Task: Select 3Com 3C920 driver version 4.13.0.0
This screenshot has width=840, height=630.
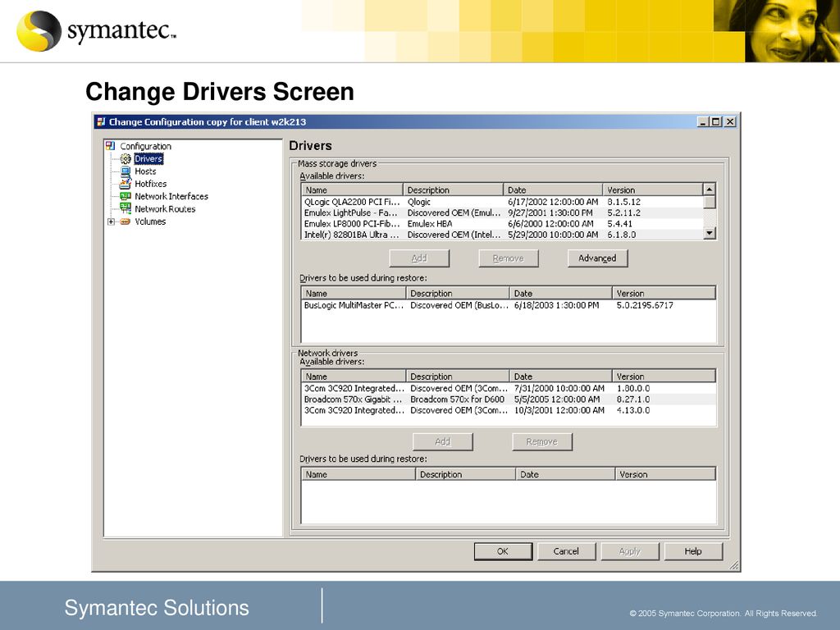Action: pos(509,410)
